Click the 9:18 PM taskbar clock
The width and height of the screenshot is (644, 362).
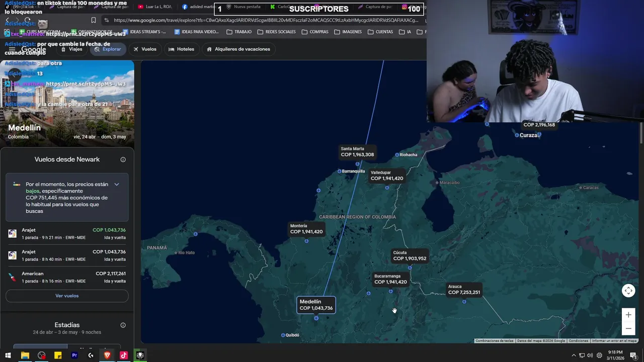pos(615,355)
